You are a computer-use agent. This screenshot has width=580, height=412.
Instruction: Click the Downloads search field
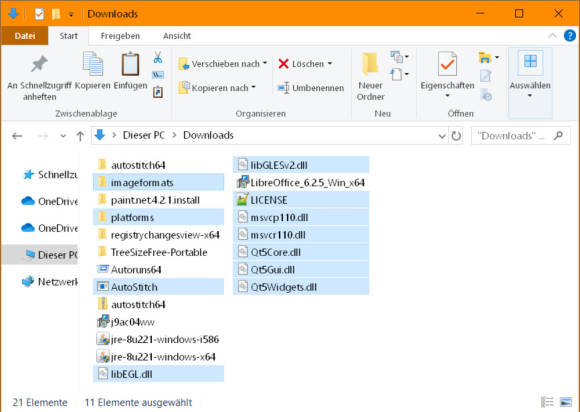coord(520,136)
